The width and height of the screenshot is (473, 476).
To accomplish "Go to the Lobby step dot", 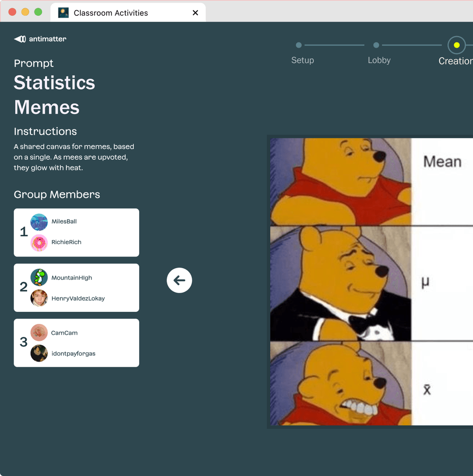I will pyautogui.click(x=376, y=45).
